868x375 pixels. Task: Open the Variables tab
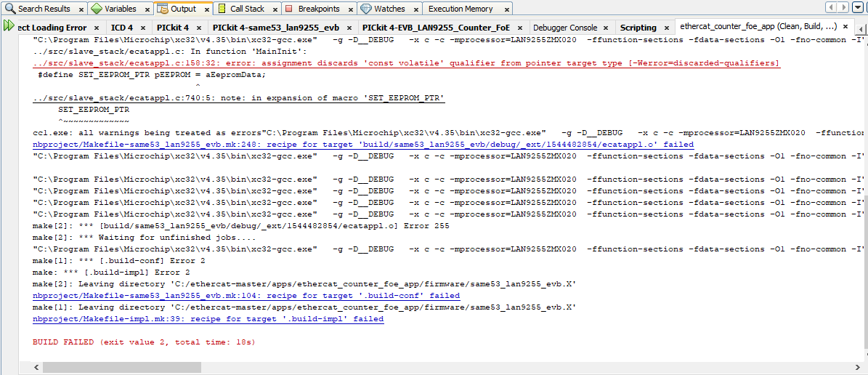[120, 9]
